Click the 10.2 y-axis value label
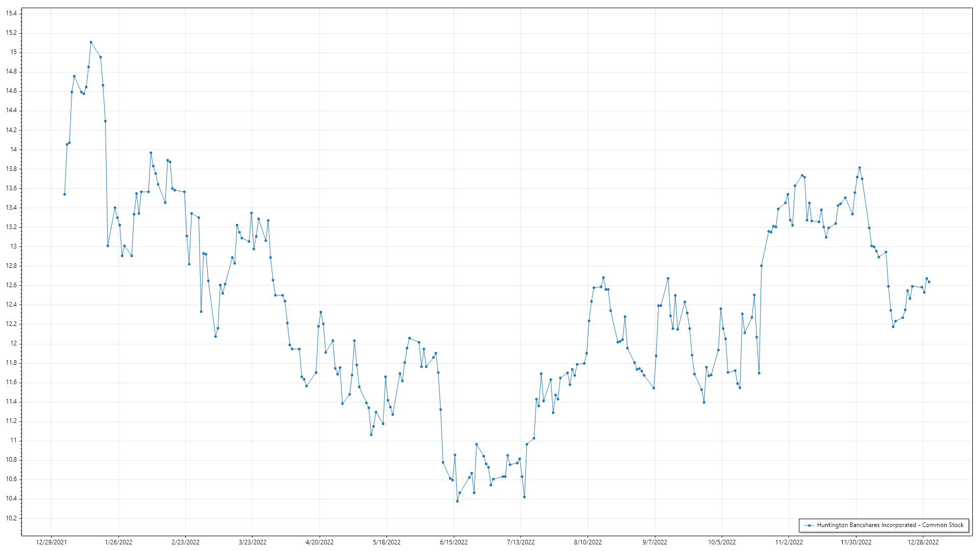This screenshot has height=551, width=980. (x=11, y=518)
